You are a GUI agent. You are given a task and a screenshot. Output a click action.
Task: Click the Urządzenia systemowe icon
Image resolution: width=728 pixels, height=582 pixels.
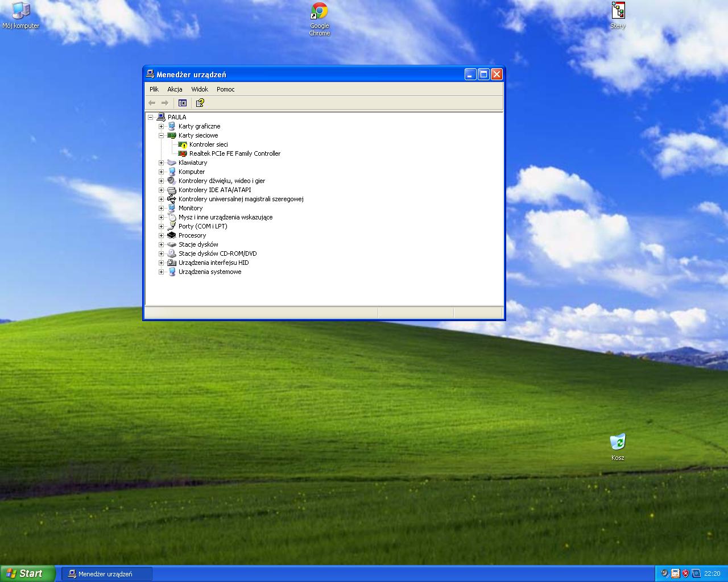tap(172, 272)
